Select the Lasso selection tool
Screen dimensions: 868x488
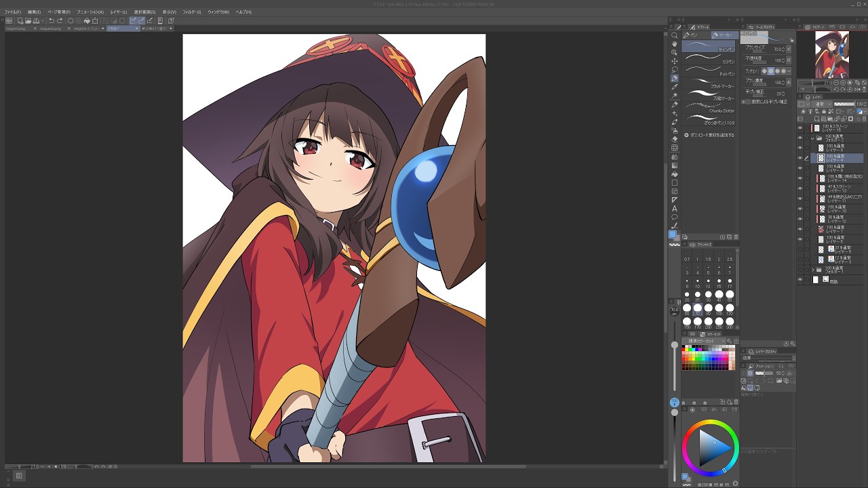coord(674,69)
